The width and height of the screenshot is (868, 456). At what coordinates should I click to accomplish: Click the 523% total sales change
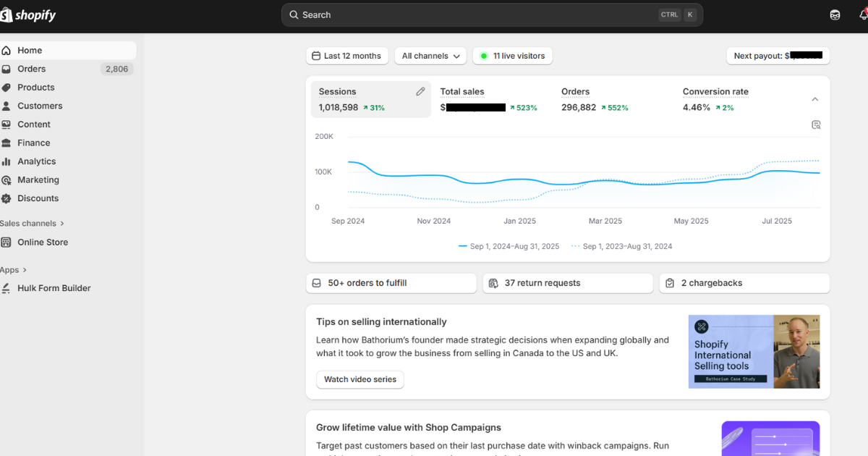[523, 108]
